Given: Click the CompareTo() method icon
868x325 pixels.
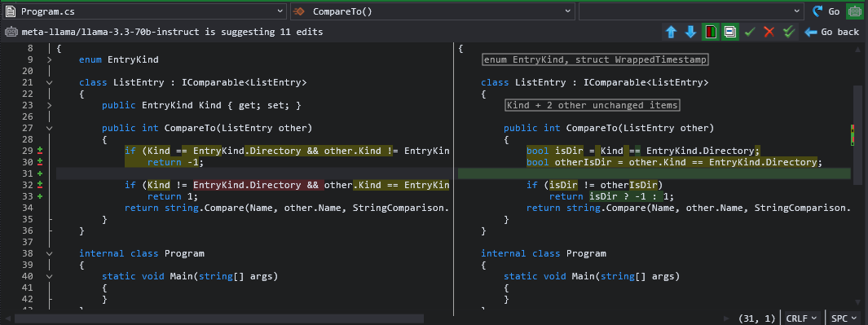Looking at the screenshot, I should (299, 11).
